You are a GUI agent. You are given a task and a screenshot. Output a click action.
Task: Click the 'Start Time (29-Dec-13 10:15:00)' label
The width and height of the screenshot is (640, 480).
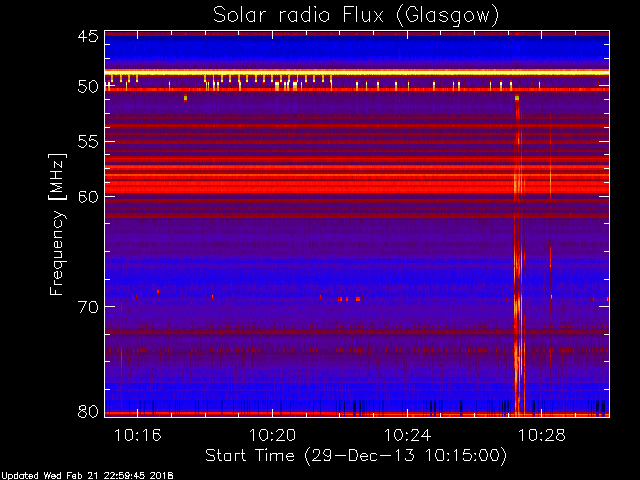point(356,455)
